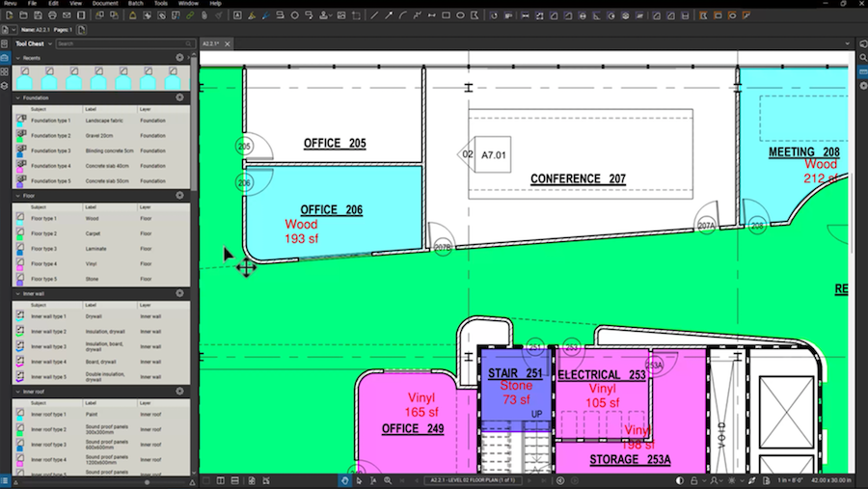Screen dimensions: 868x489
Task: Open the Inner roof tool set options gear
Action: tap(179, 392)
